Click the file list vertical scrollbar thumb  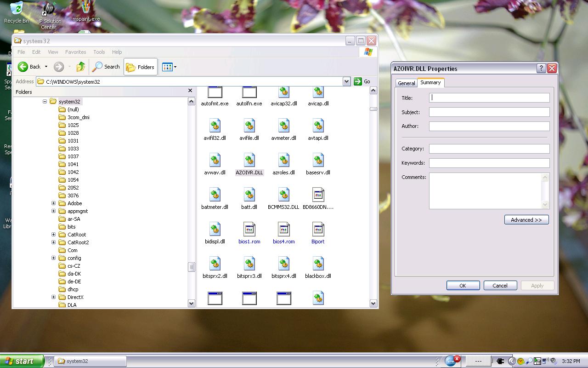(x=373, y=109)
